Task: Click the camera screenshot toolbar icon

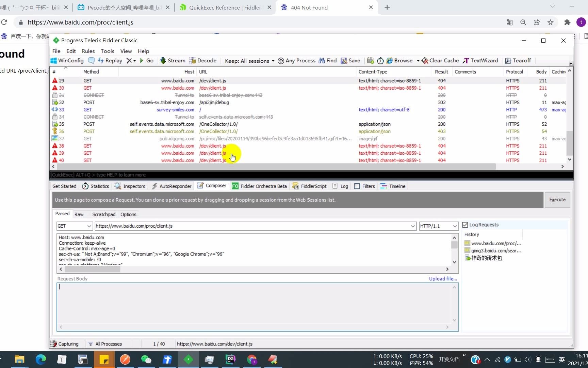Action: click(370, 61)
